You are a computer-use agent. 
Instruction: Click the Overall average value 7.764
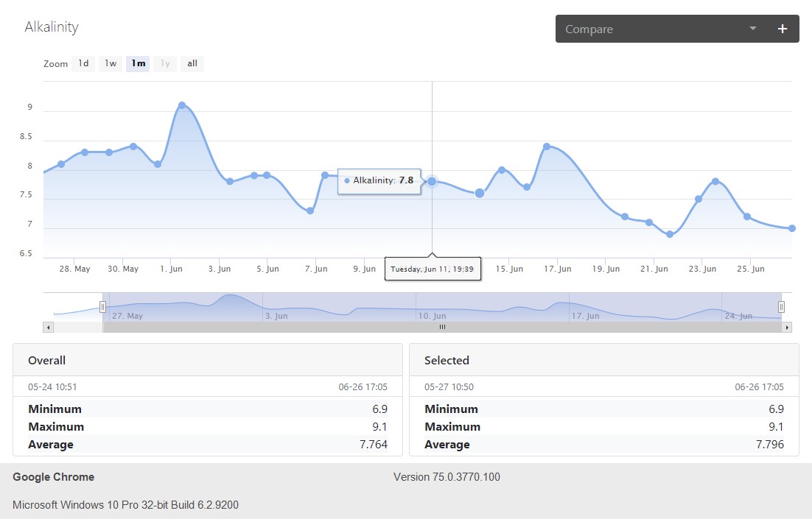(374, 445)
